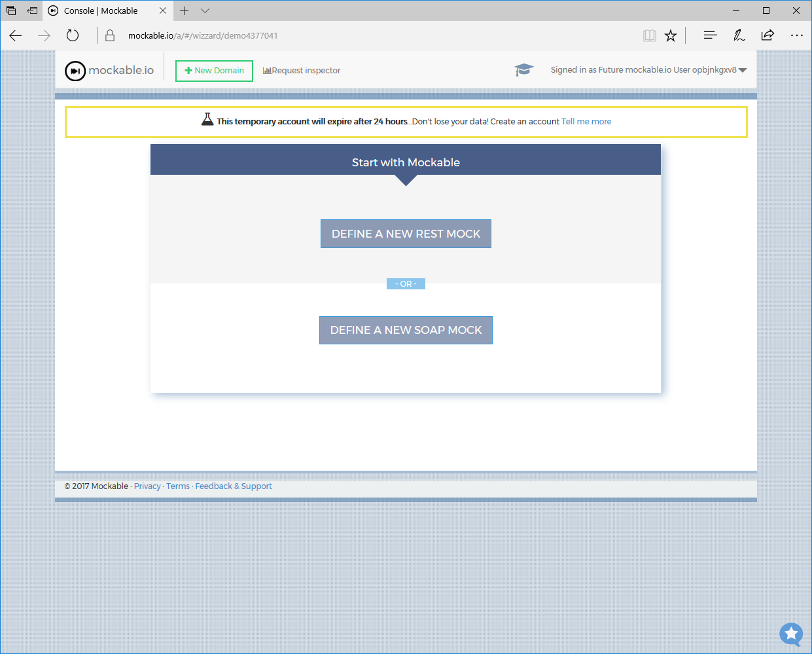Open the browser More actions ellipsis menu
812x654 pixels.
click(796, 36)
